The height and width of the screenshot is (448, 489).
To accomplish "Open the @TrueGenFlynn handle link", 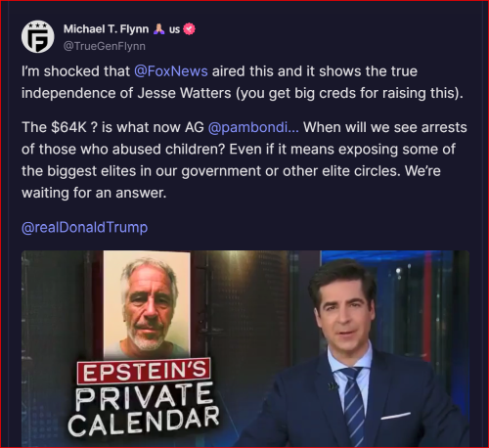I will coord(105,46).
